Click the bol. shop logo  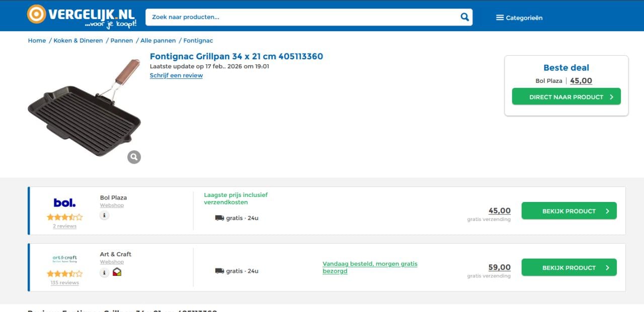click(x=64, y=203)
